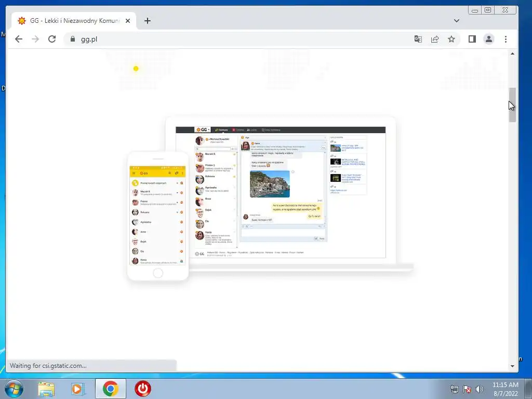Viewport: 532px width, 399px height.
Task: Bookmark this tab with the star icon
Action: click(x=451, y=39)
